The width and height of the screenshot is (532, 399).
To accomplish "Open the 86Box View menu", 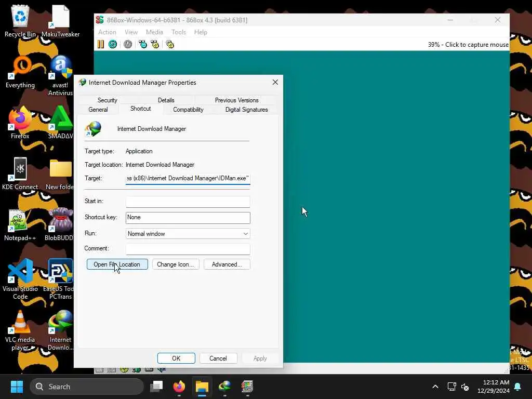I will pos(131,32).
